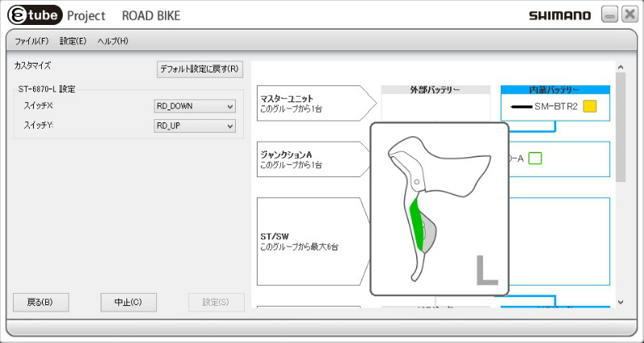Open the ヘルプ(H) menu
The image size is (644, 343).
[113, 41]
